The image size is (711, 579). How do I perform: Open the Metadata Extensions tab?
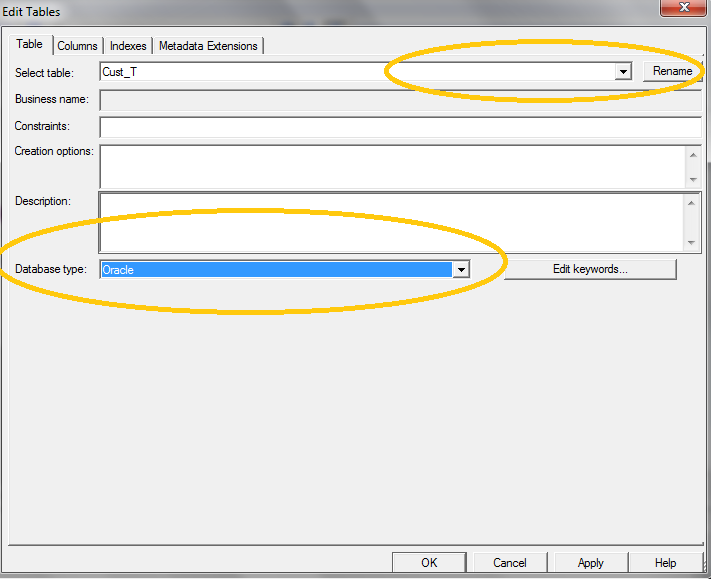208,46
